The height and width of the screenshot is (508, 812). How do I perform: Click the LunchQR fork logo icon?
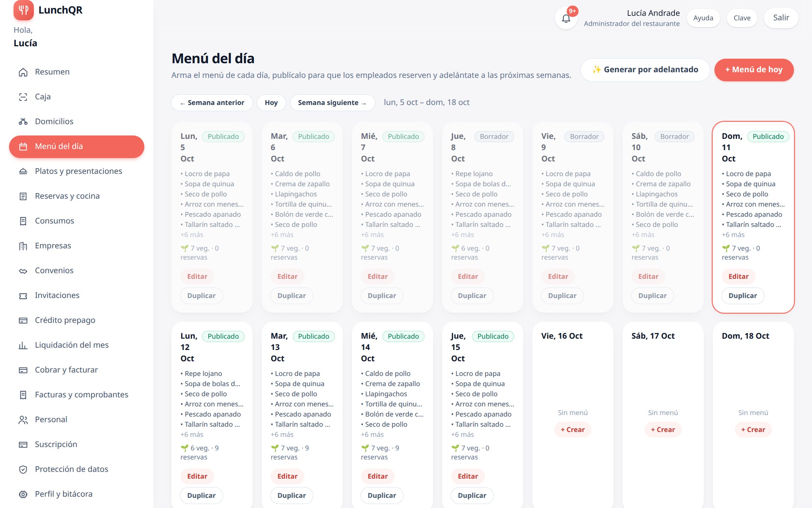point(24,10)
